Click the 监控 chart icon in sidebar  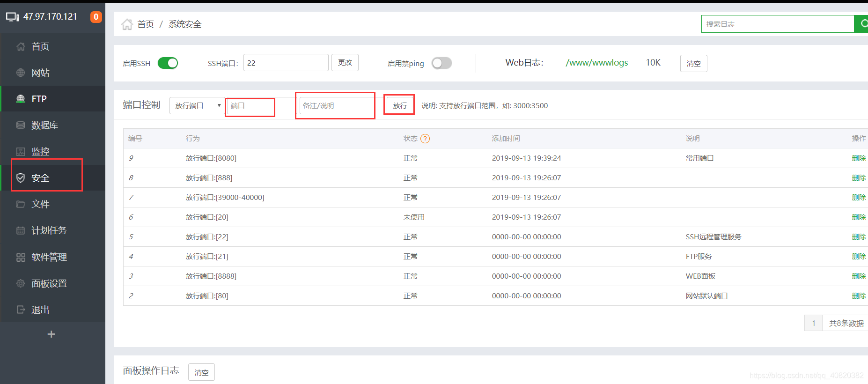click(21, 151)
